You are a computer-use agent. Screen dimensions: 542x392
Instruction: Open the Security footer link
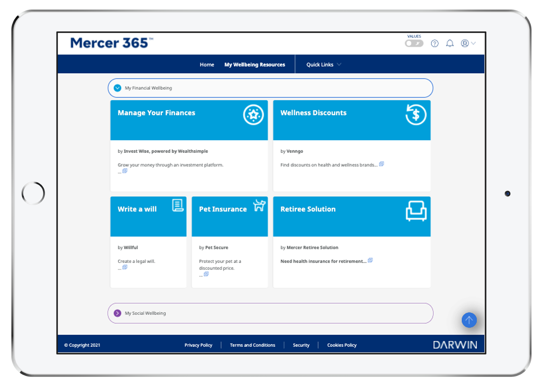pos(301,345)
